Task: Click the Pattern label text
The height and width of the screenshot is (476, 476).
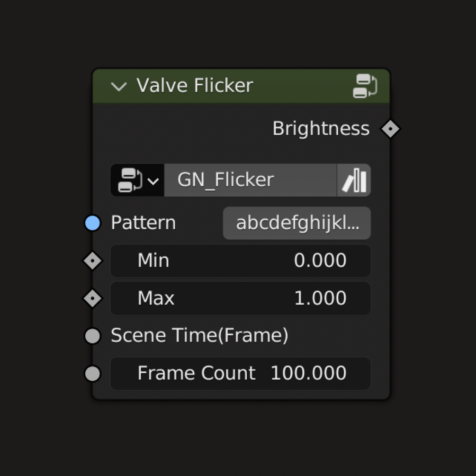Action: point(143,223)
